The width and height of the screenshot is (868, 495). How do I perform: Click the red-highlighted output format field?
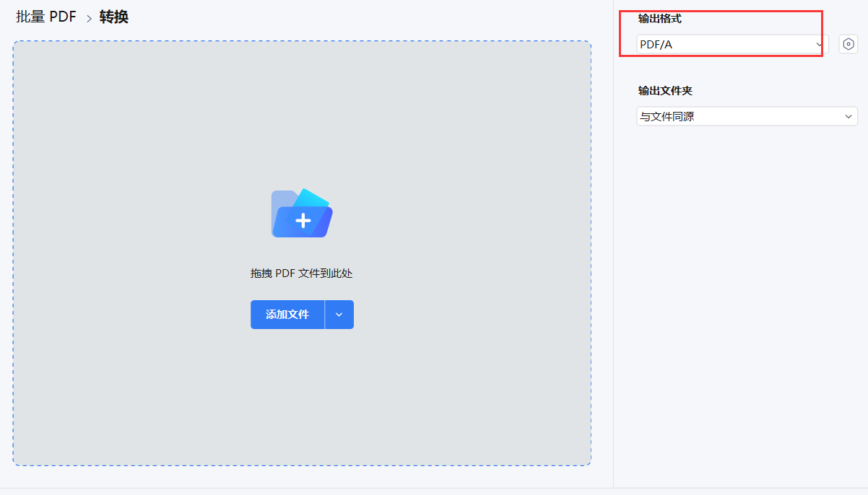click(727, 44)
